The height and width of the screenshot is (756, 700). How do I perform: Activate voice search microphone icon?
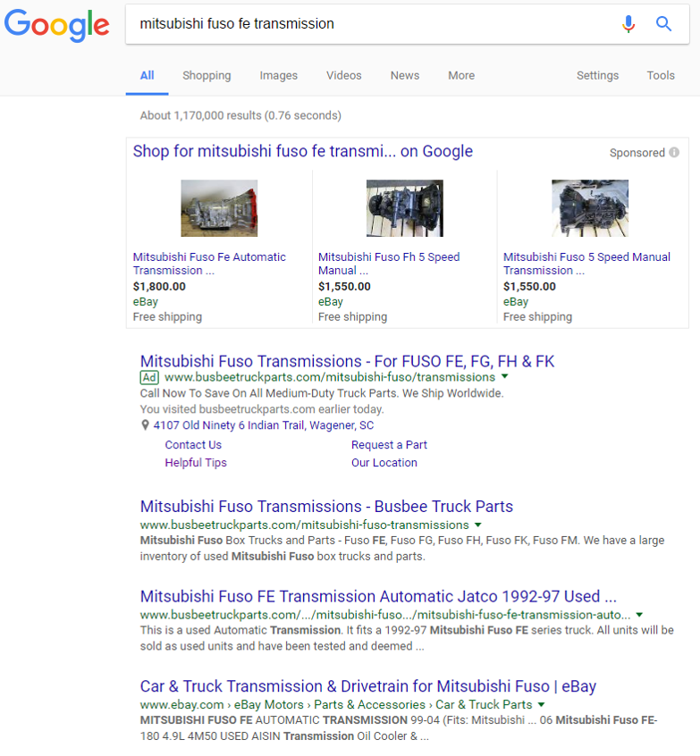(x=628, y=23)
